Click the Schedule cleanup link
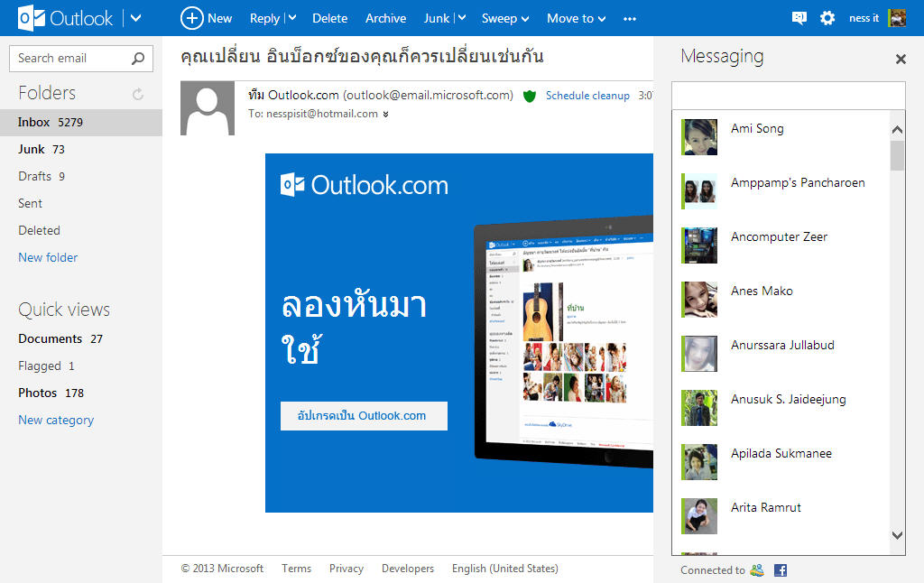The image size is (924, 583). coord(587,96)
